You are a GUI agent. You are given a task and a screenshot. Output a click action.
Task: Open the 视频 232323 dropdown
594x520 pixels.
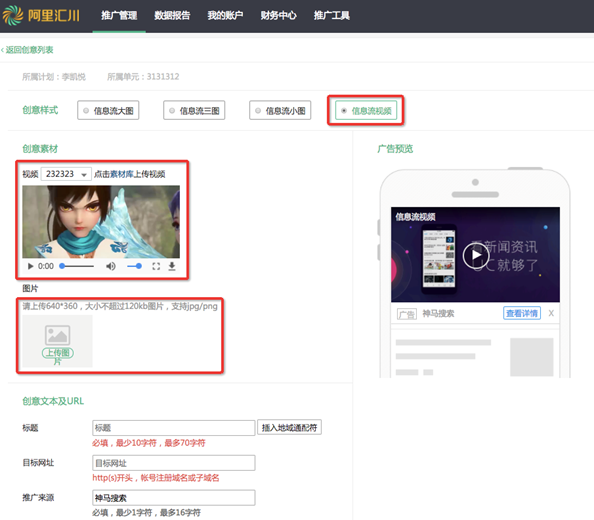[66, 174]
